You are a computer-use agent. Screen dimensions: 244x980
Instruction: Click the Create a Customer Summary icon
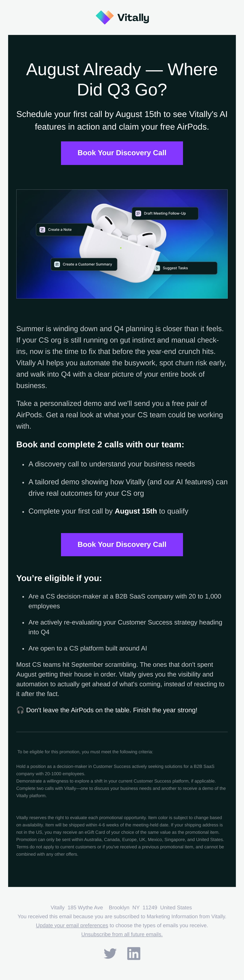point(57,264)
